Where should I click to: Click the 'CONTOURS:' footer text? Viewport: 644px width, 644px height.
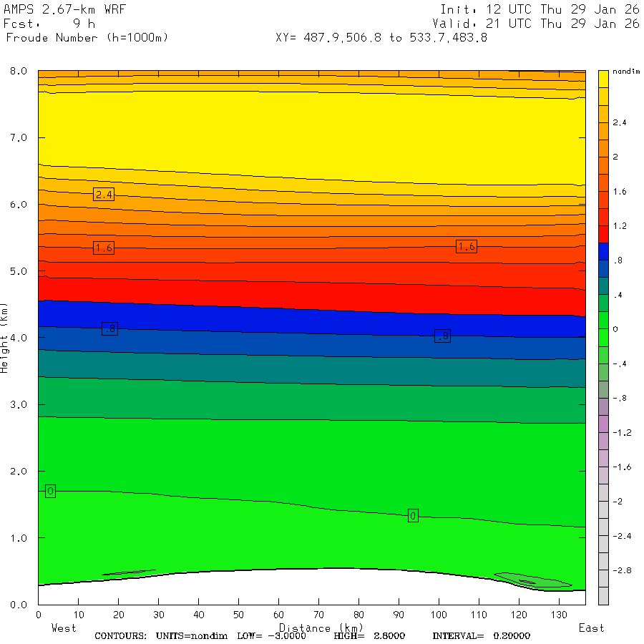coord(121,636)
